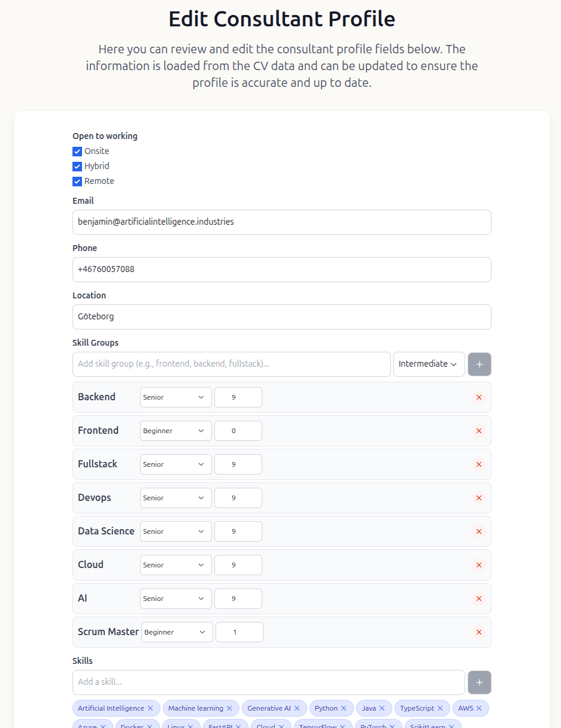Remove the Machine learning skill chip
The width and height of the screenshot is (561, 728).
[x=231, y=708]
